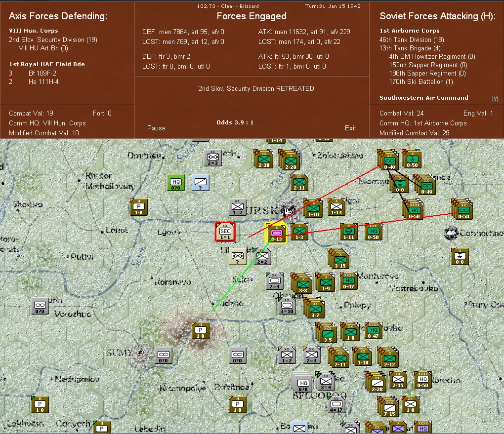Select the 0-0 unit near Gorshechnoe
Image resolution: width=504 pixels, height=434 pixels.
[x=460, y=257]
